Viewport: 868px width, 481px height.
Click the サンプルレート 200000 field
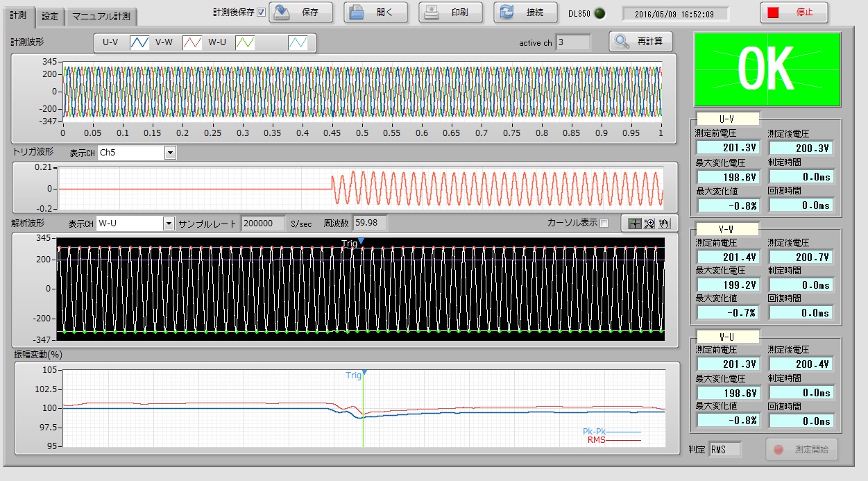tap(263, 223)
